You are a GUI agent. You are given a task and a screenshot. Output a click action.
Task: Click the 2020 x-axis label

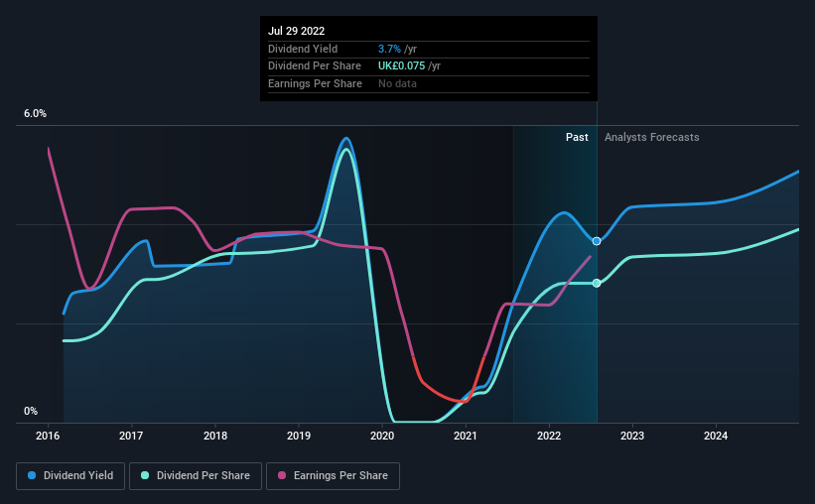point(382,436)
